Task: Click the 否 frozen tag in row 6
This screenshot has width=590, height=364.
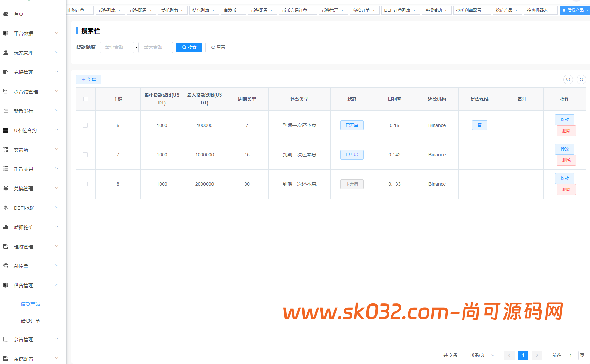Action: 480,125
